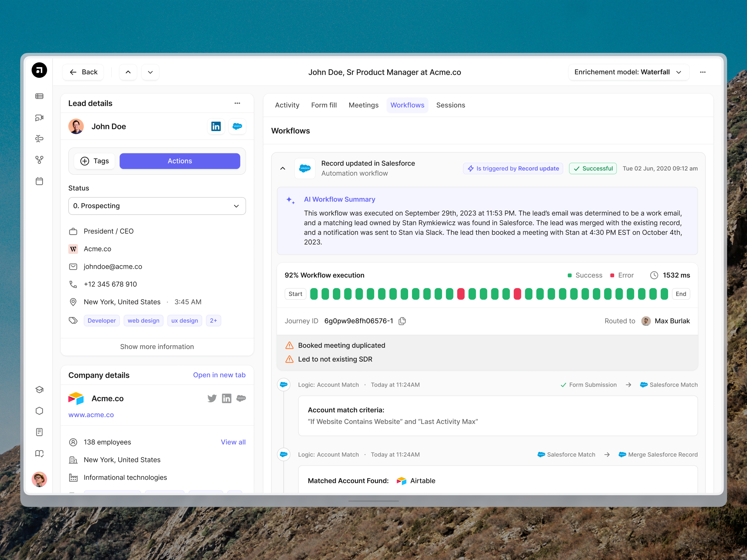Click the purple Actions button
Viewport: 747px width, 560px height.
tap(180, 161)
